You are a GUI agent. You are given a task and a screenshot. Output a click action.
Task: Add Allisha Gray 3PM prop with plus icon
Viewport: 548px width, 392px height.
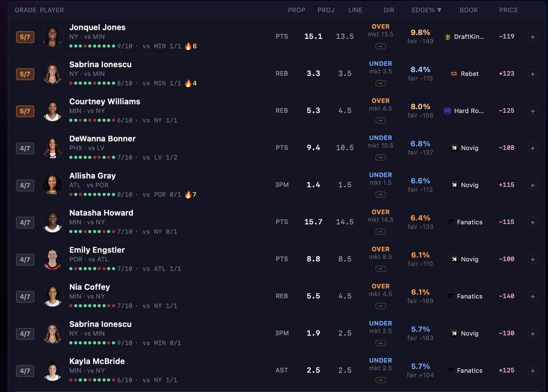pyautogui.click(x=532, y=185)
